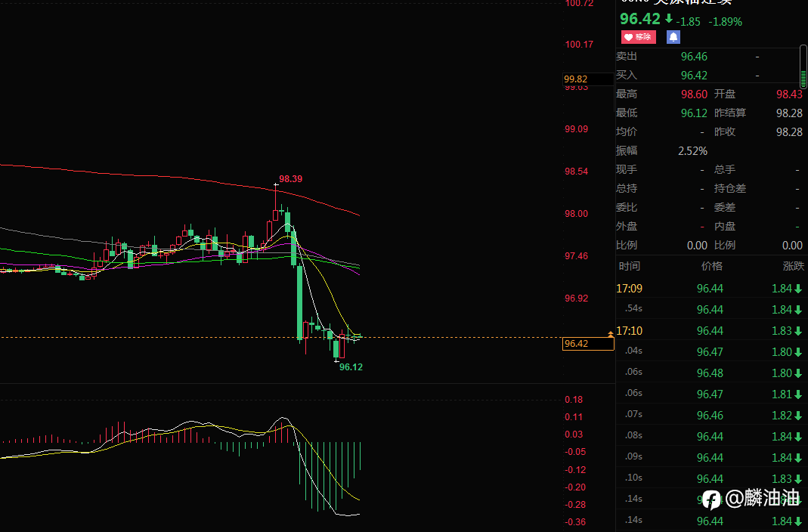Click the 委比 label

pyautogui.click(x=627, y=208)
